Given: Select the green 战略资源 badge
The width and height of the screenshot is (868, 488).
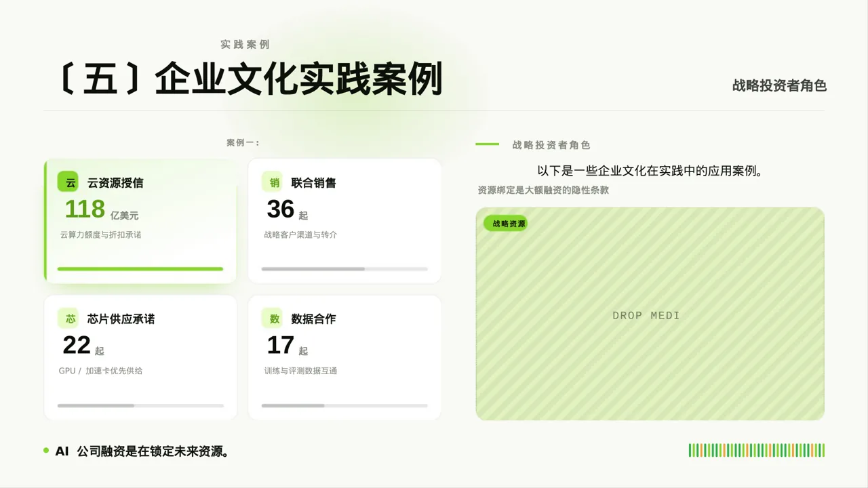Looking at the screenshot, I should point(506,224).
